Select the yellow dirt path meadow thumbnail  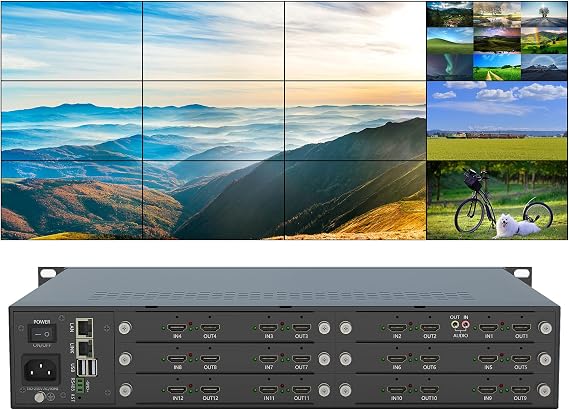[x=497, y=67]
